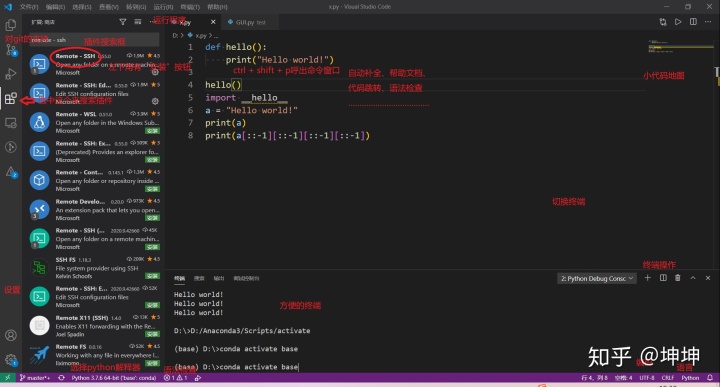Open the notifications bell in the status bar
Screen dimensions: 720x387
[710, 378]
